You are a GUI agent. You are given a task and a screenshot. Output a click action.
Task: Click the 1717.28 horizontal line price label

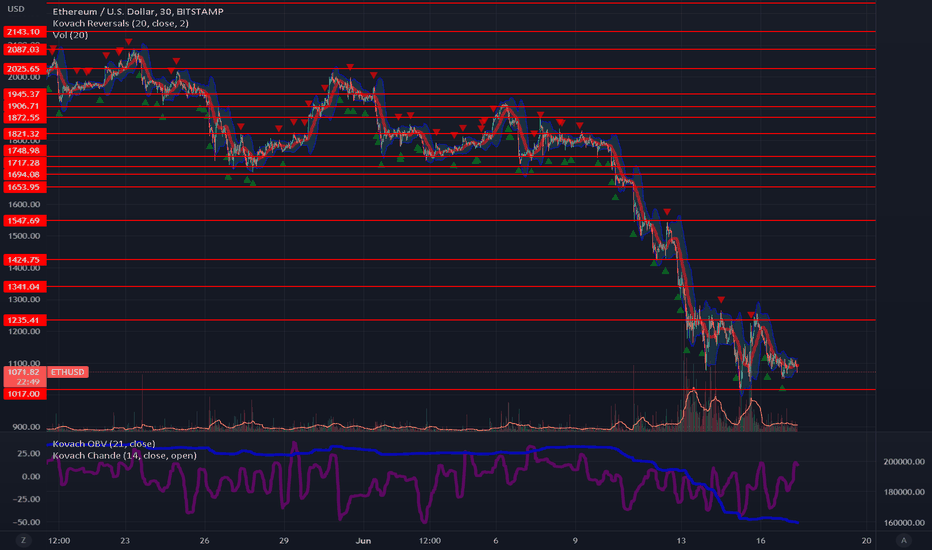pos(24,163)
